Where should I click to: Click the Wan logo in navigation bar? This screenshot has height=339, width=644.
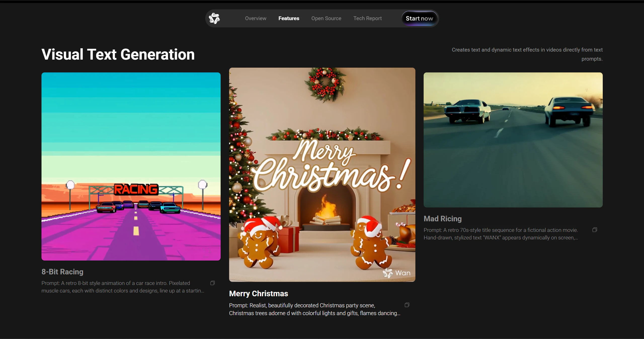click(214, 18)
